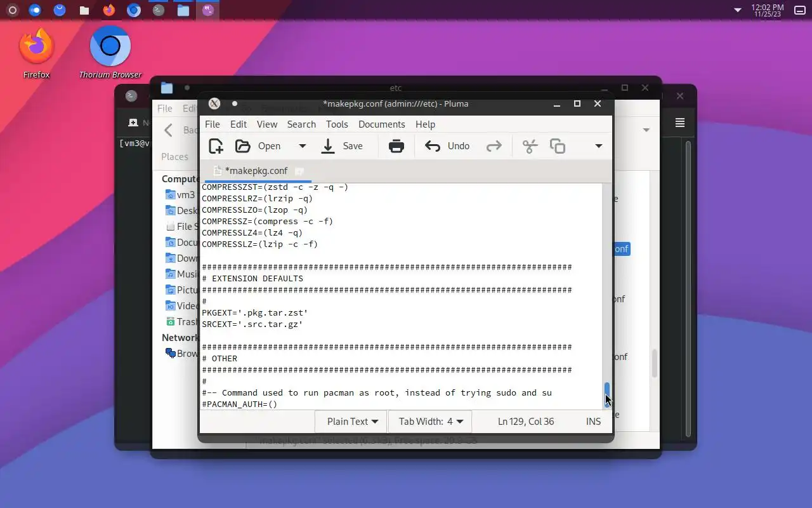Open the clock and calendar
The height and width of the screenshot is (508, 812).
point(768,10)
